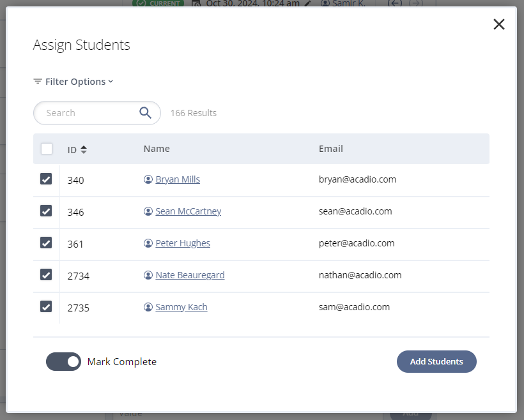Click the Assign Students dialog title
Viewport: 524px width, 420px height.
82,45
